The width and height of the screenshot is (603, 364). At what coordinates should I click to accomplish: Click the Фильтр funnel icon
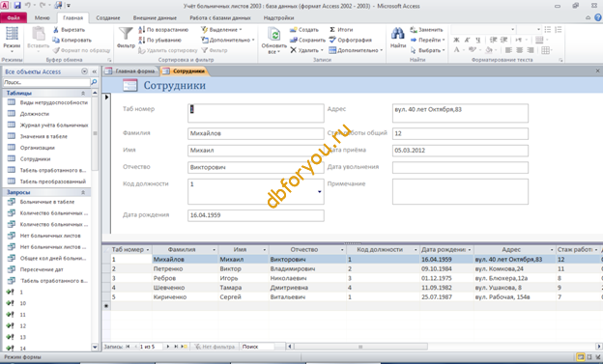tap(126, 34)
